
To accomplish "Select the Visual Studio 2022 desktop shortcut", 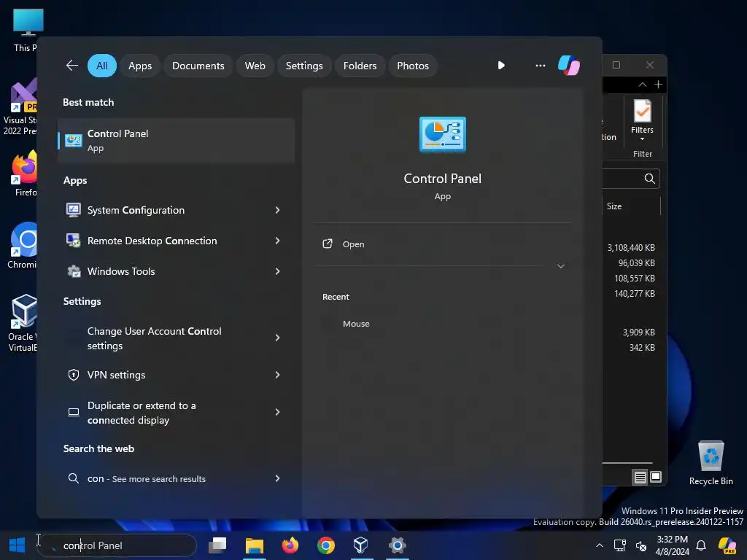I will click(x=20, y=106).
